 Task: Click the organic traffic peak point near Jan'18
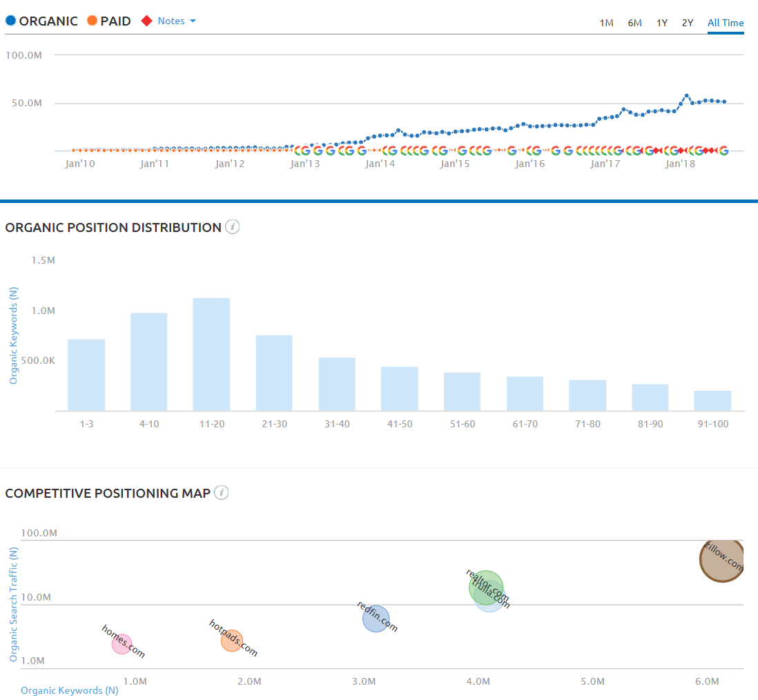pyautogui.click(x=686, y=96)
